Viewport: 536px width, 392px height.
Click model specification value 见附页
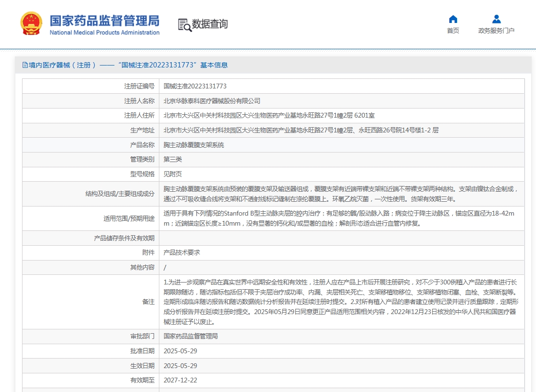coord(173,174)
